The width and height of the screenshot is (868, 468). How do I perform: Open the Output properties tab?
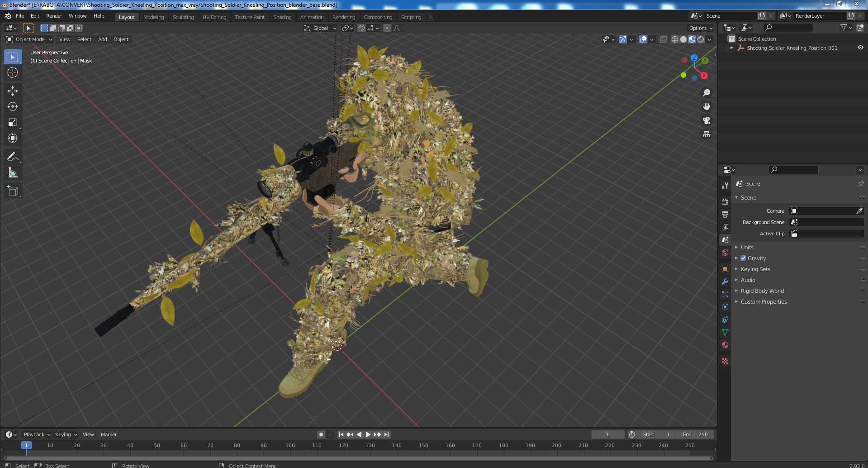click(x=725, y=214)
